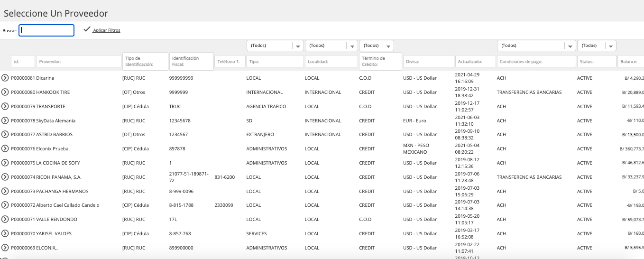Select supplier P00000078 SkyData Alemania
This screenshot has height=259, width=644.
point(43,120)
